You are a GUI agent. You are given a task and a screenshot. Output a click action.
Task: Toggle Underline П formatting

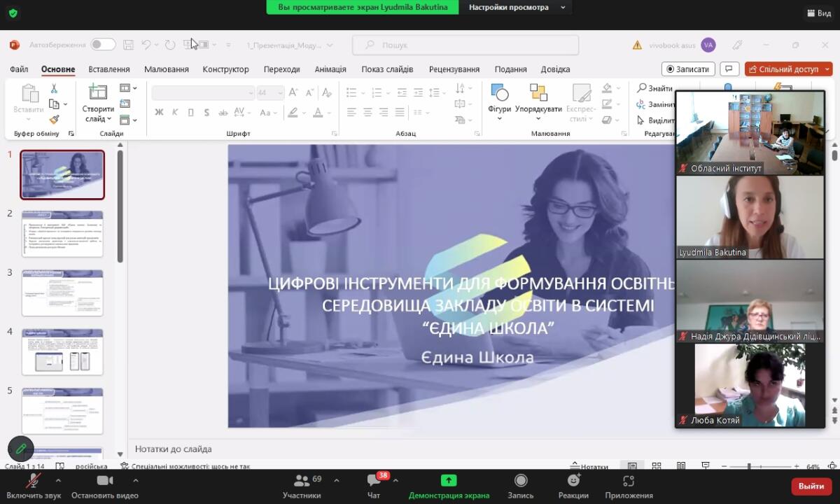pos(190,112)
